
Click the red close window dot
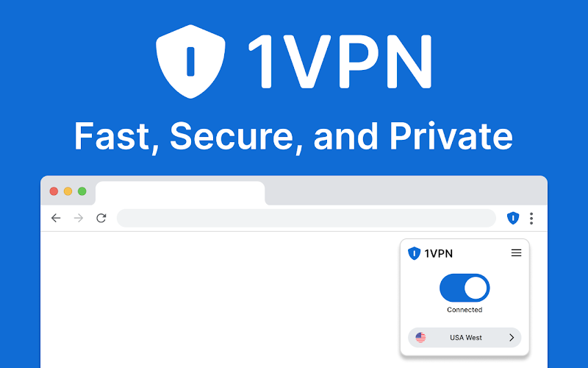click(54, 191)
